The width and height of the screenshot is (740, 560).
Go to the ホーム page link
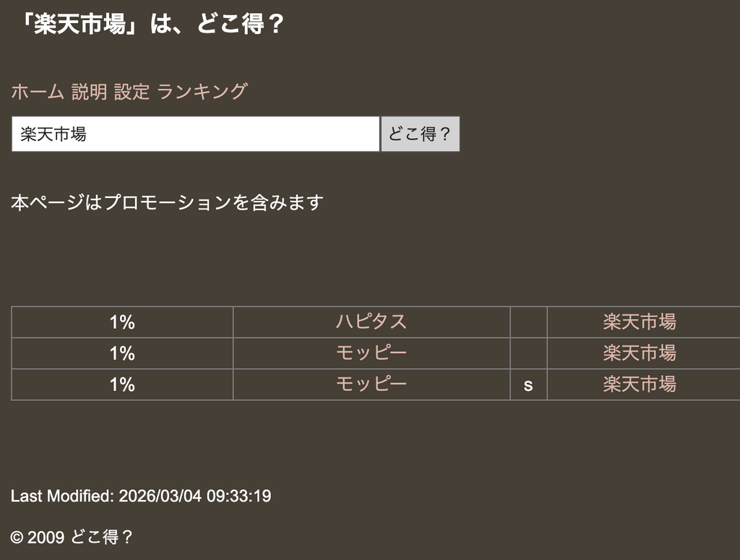click(38, 92)
